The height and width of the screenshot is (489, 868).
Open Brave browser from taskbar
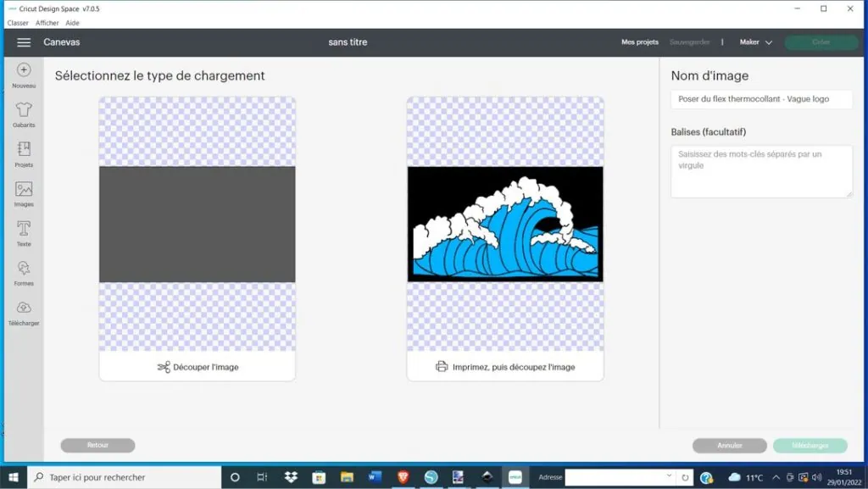click(x=403, y=477)
